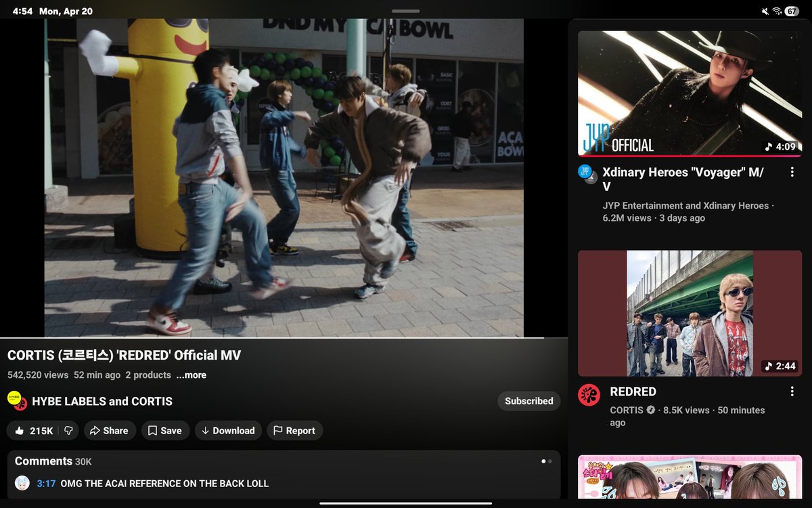Viewport: 812px width, 508px height.
Task: Tap the Wi-Fi status icon
Action: tap(777, 12)
